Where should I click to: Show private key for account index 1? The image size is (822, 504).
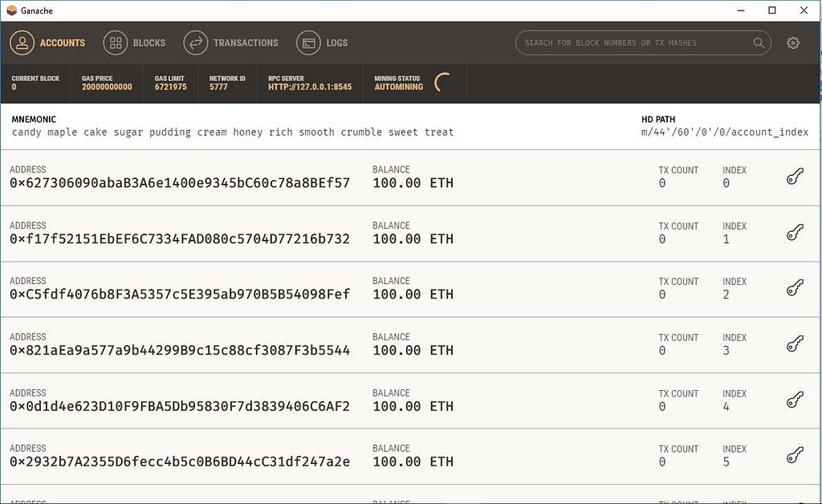pos(795,232)
